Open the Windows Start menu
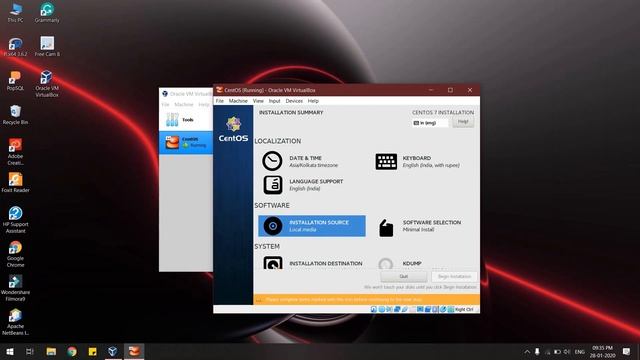This screenshot has height=360, width=640. (x=10, y=351)
